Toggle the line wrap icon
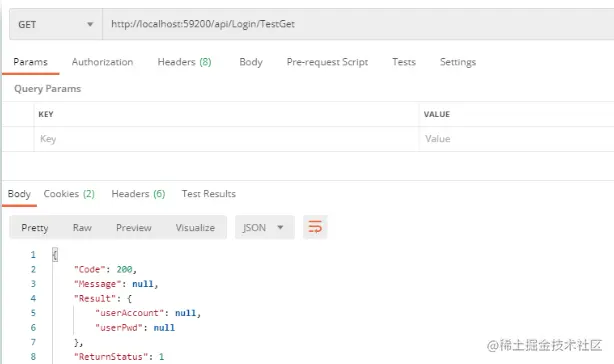614x364 pixels. pyautogui.click(x=315, y=227)
